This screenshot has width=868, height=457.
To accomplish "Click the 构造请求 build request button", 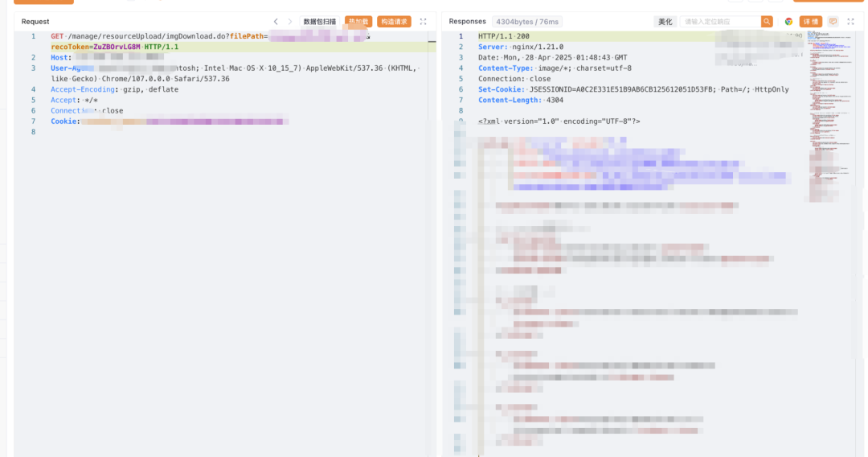I will tap(394, 22).
